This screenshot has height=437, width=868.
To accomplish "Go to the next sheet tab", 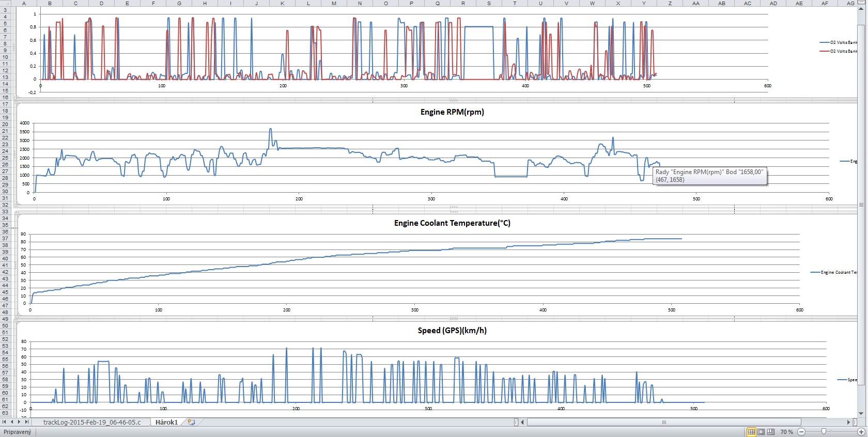I will click(x=19, y=422).
